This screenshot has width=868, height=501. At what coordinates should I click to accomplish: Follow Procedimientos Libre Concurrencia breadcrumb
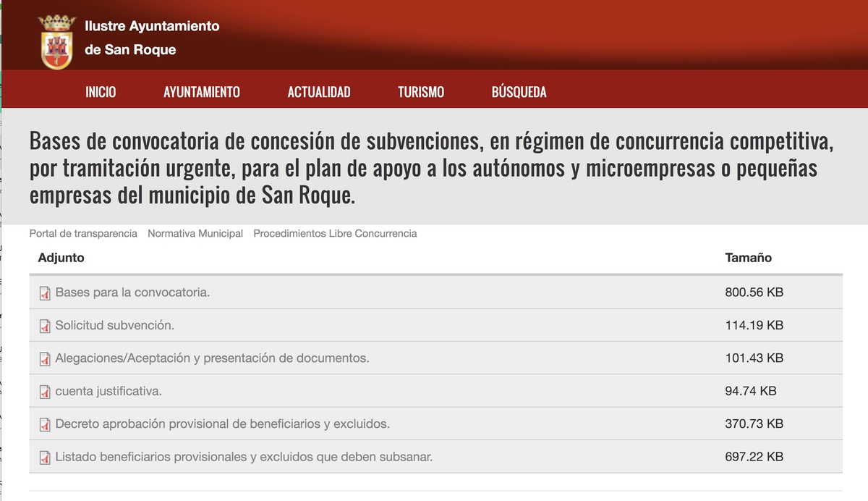[x=335, y=233]
